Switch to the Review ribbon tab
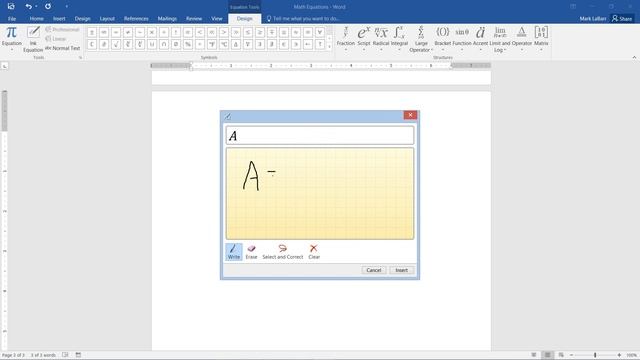This screenshot has width=640, height=360. (x=194, y=18)
